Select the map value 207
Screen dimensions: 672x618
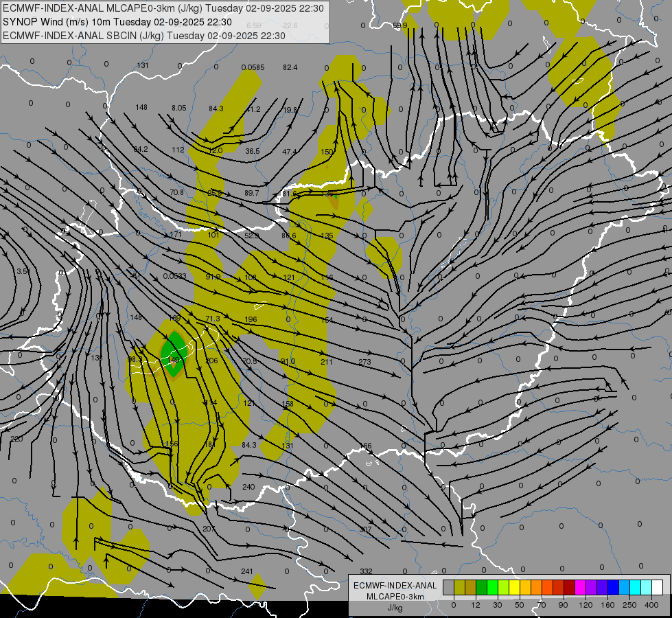click(x=209, y=529)
